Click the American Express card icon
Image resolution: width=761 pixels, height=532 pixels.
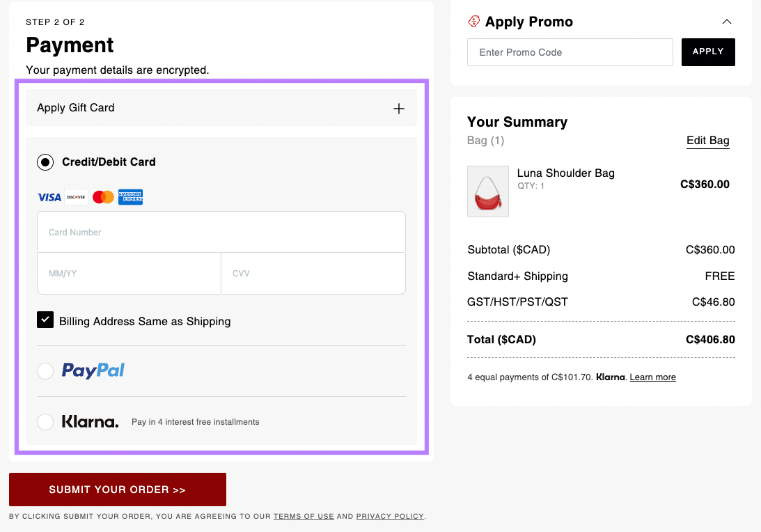coord(130,196)
